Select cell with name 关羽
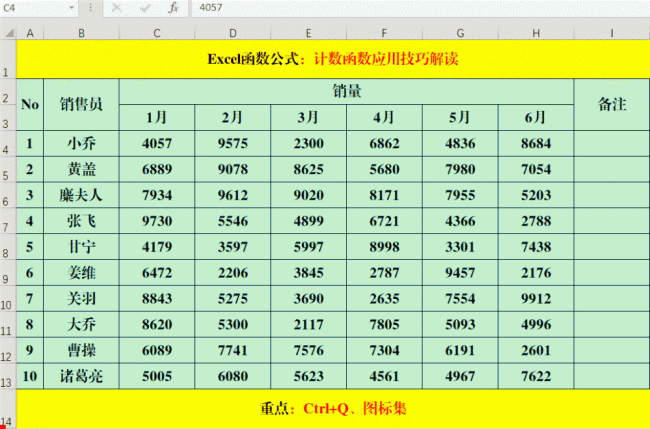Screen dimensions: 650x429 pos(81,299)
